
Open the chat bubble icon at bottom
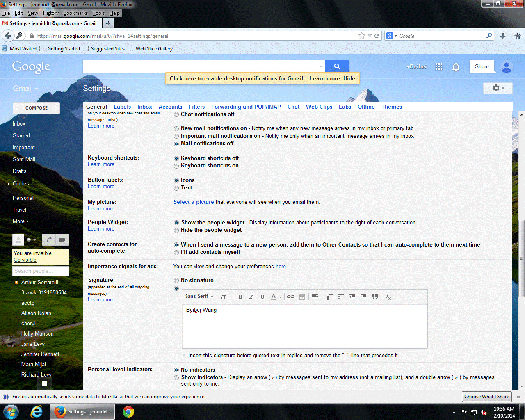pyautogui.click(x=44, y=384)
